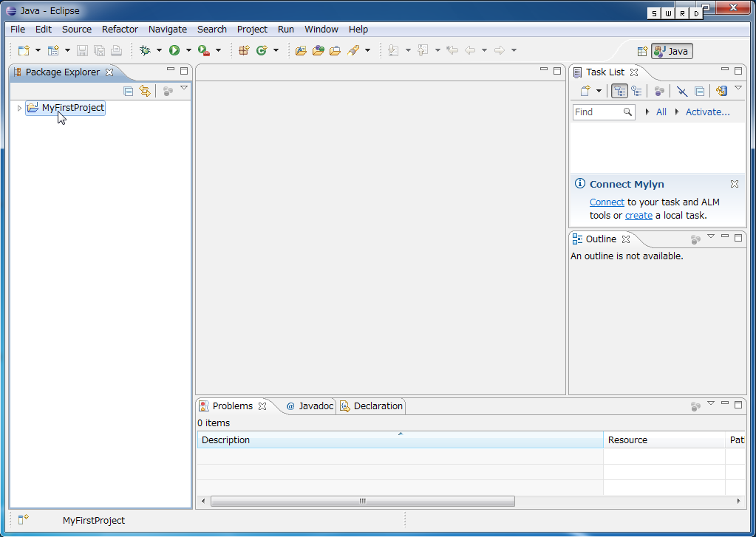The image size is (756, 537).
Task: Toggle Link with Editor in Package Explorer
Action: 145,91
